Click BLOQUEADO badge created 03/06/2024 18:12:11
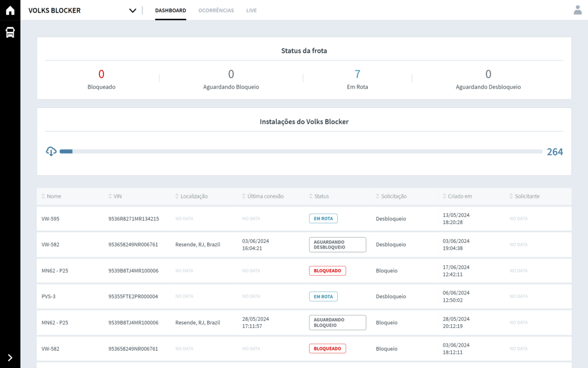Screen dimensions: 588x368 (x=328, y=349)
